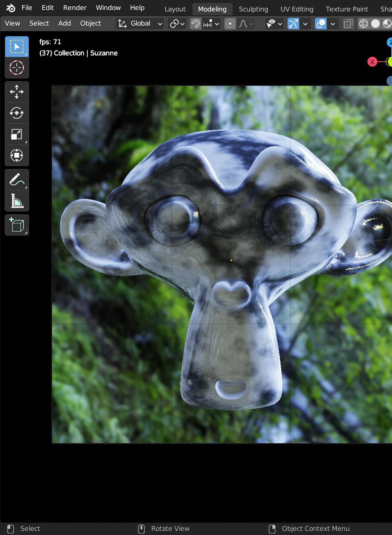
Task: Open the viewport Add menu
Action: click(64, 23)
